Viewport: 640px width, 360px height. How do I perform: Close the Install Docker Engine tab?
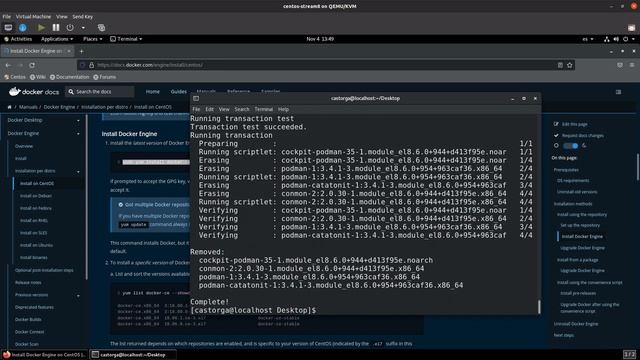pos(69,51)
